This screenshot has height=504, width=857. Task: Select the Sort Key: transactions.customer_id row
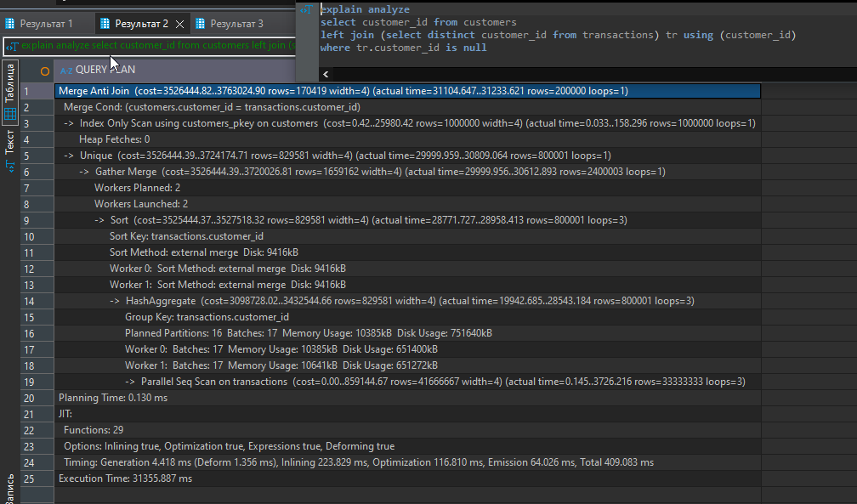click(x=407, y=236)
